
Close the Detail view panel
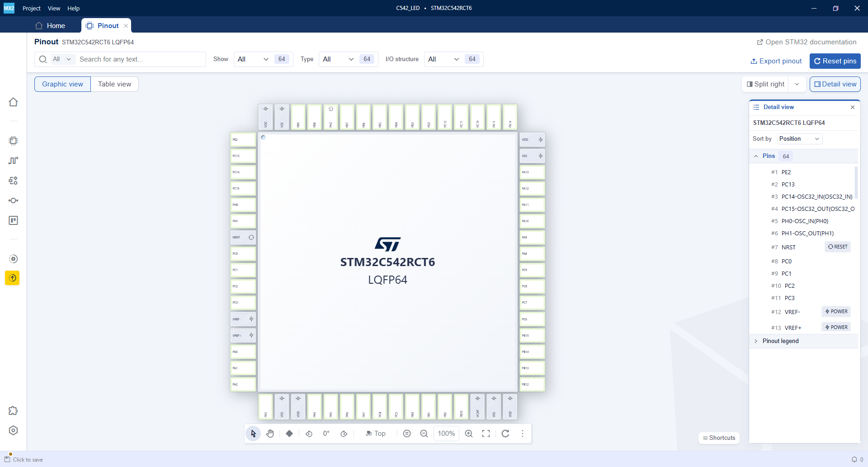tap(853, 107)
